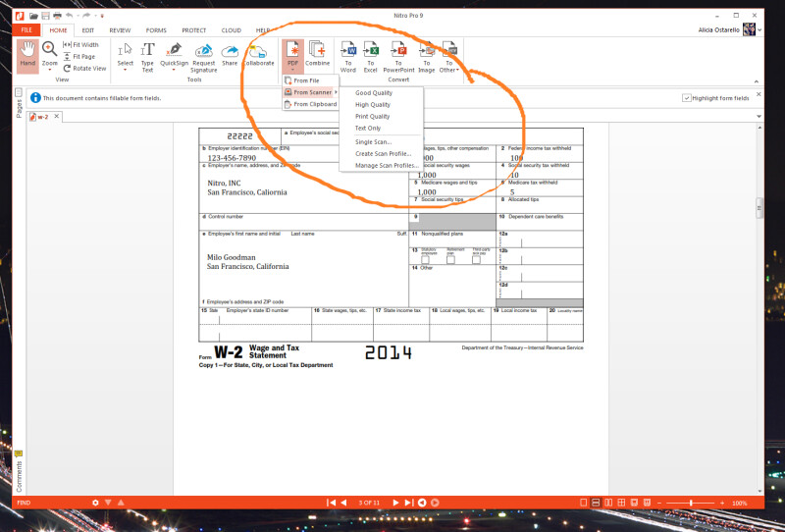The image size is (785, 532).
Task: Expand the Pages side panel
Action: (19, 104)
